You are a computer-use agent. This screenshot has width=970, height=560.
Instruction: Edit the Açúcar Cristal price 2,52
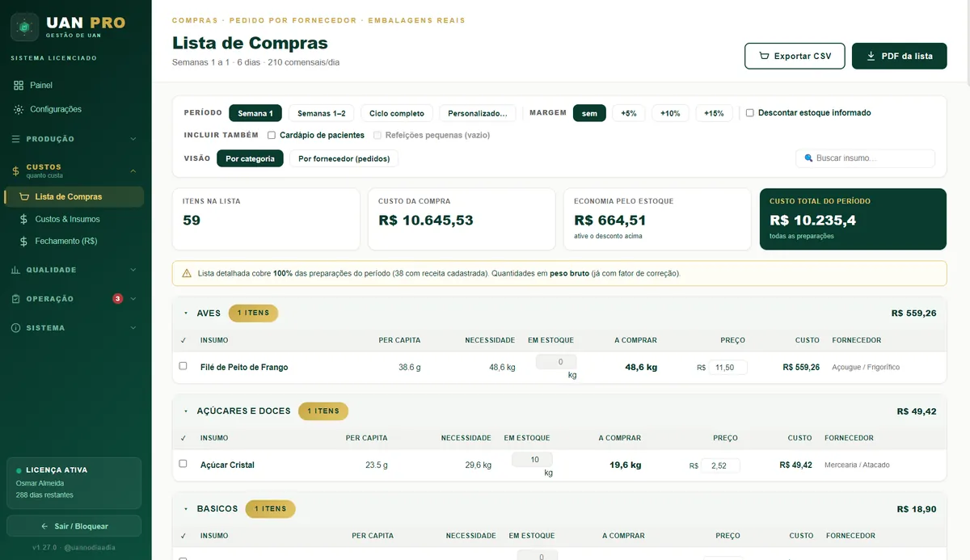[x=720, y=465]
